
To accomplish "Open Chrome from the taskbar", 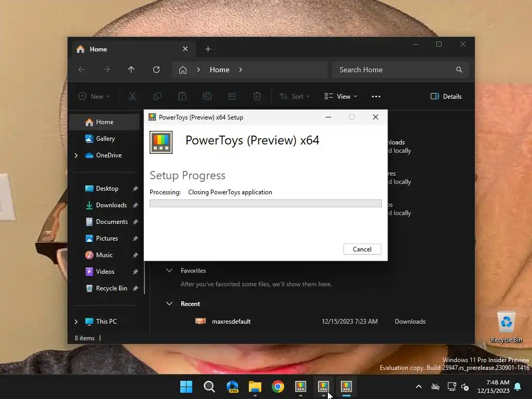I will coord(278,387).
